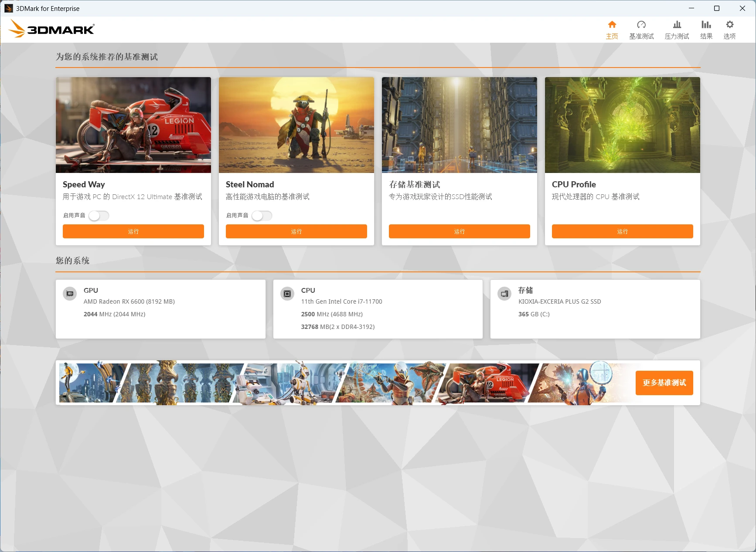Close the 3DMark for Enterprise window
Image resolution: width=756 pixels, height=552 pixels.
[742, 8]
